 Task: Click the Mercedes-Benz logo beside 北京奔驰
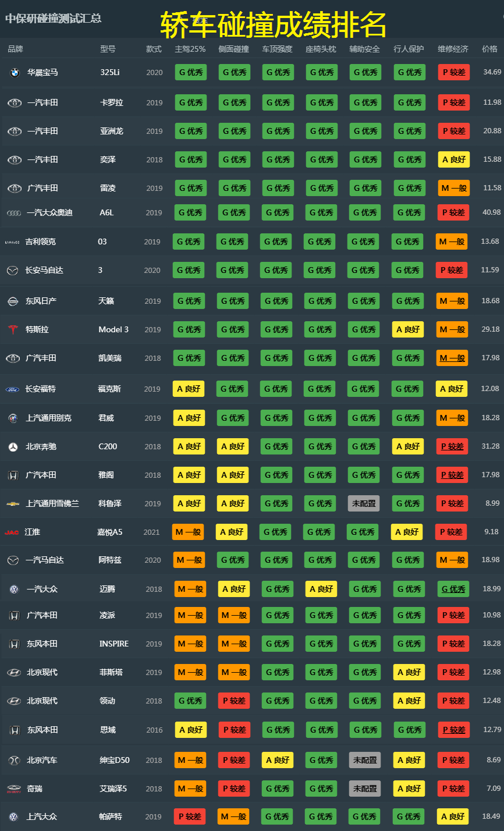coord(13,447)
